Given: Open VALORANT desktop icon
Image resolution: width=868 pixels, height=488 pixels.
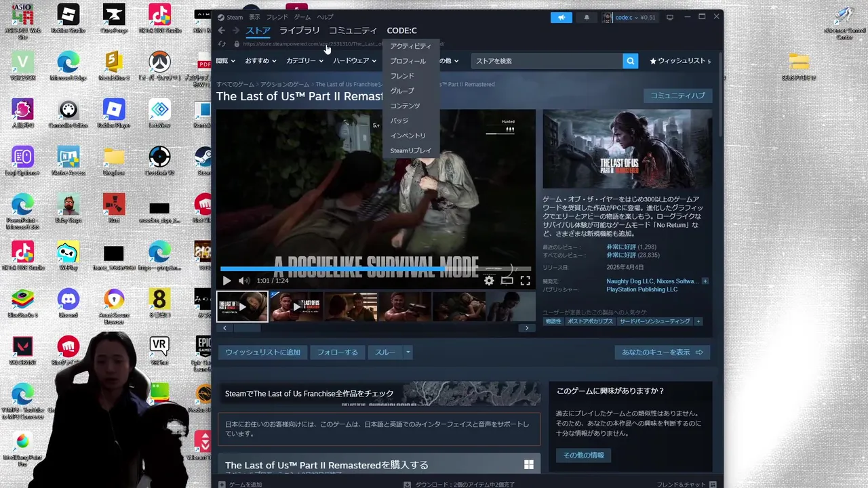Looking at the screenshot, I should tap(22, 350).
